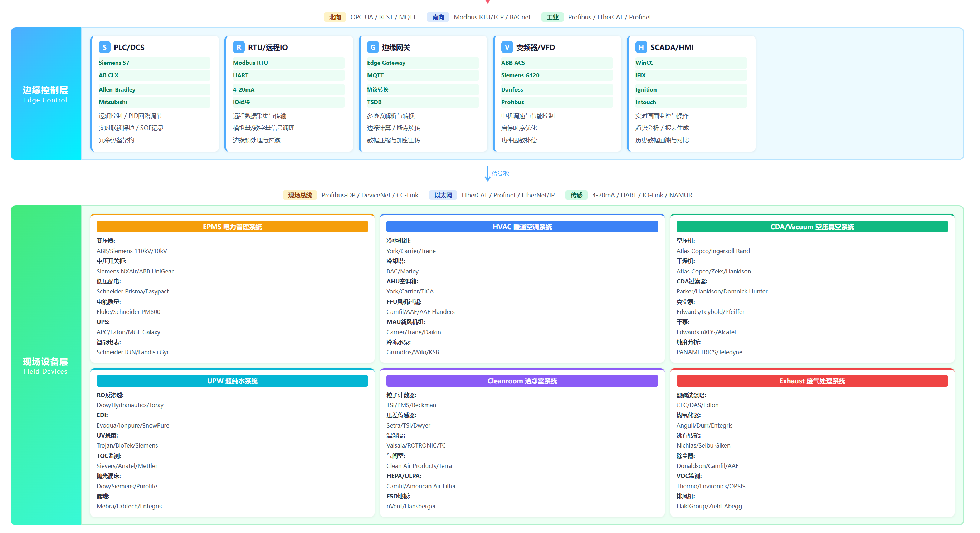Select the Intouch chip
This screenshot has height=533, width=980.
click(x=691, y=102)
